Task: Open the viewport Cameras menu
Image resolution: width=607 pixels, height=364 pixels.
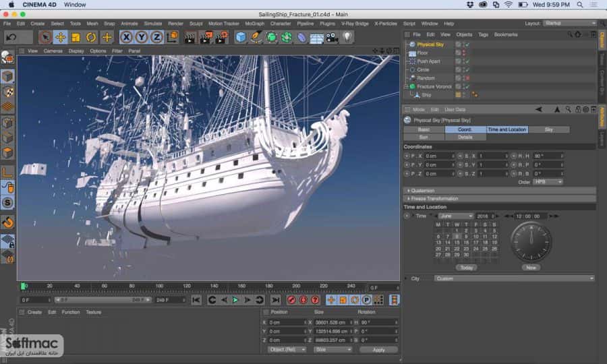Action: (x=53, y=51)
